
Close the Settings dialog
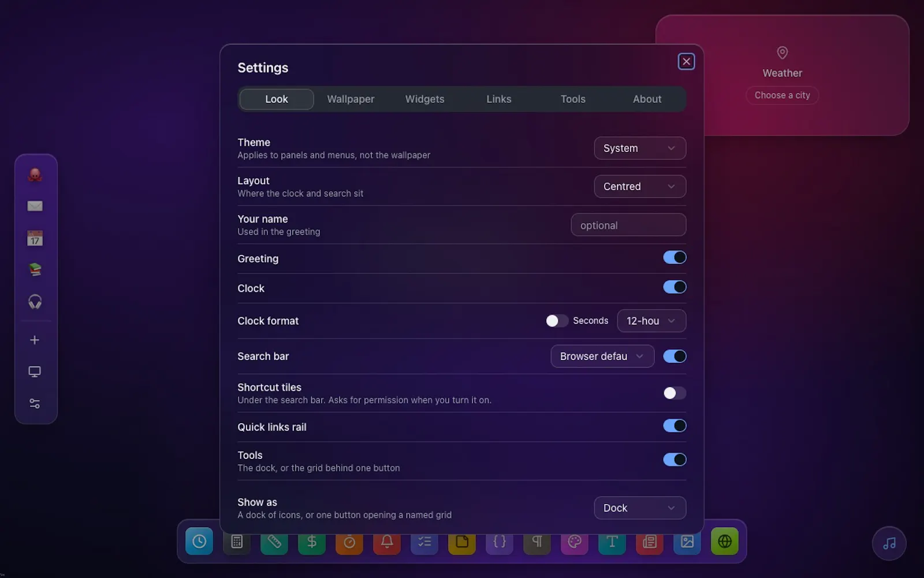click(686, 61)
